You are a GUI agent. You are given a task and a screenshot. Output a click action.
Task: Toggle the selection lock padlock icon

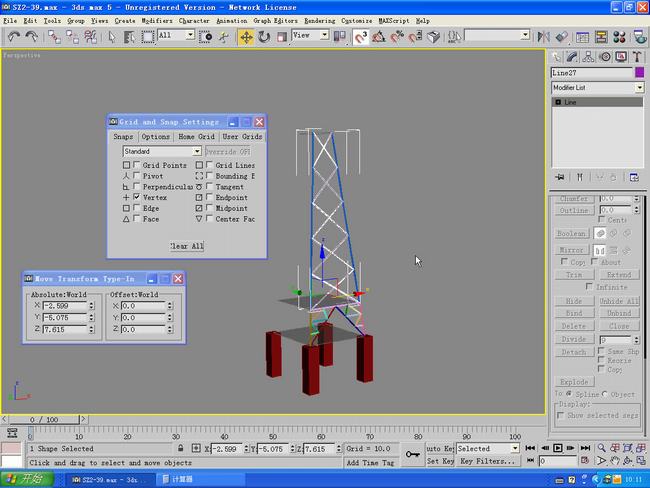[180, 448]
